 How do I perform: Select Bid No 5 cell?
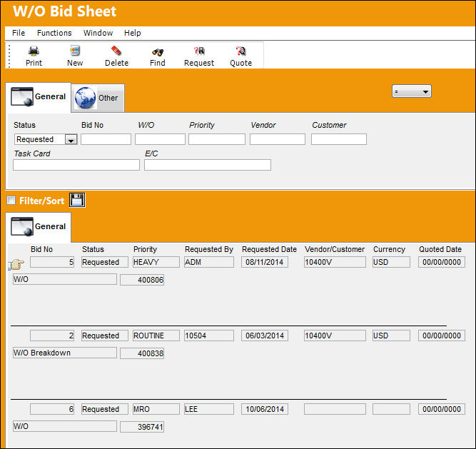coord(52,262)
